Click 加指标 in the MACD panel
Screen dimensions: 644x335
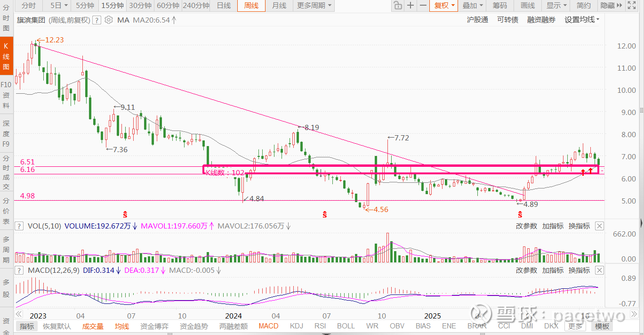point(553,270)
